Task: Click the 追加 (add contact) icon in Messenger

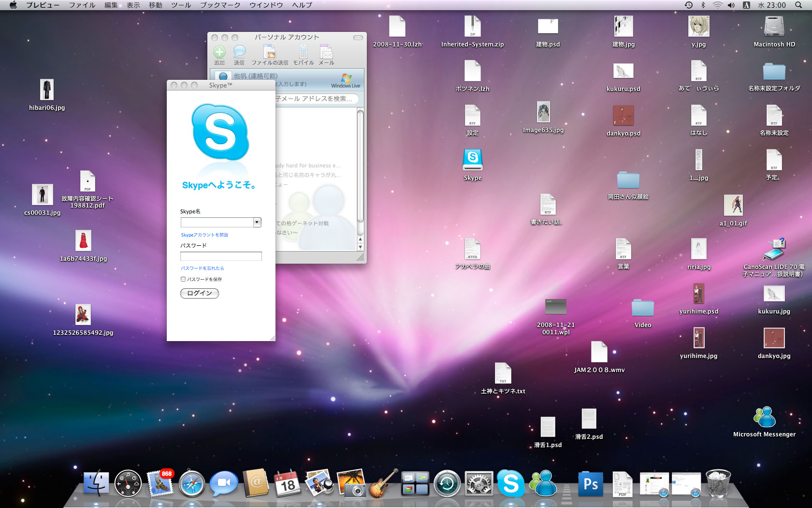Action: [x=219, y=52]
